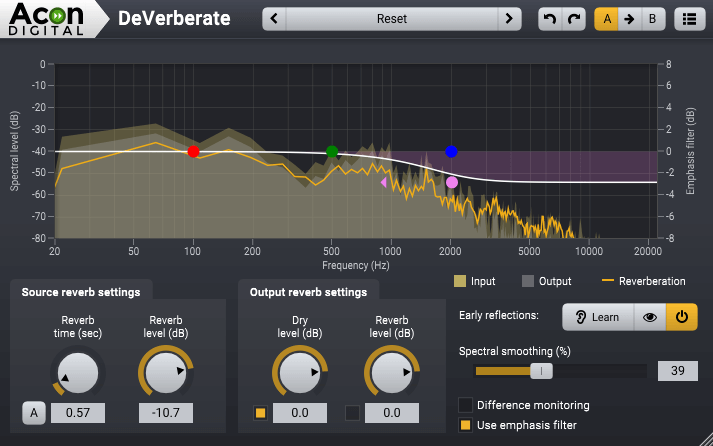Switch to the A settings slot

607,19
